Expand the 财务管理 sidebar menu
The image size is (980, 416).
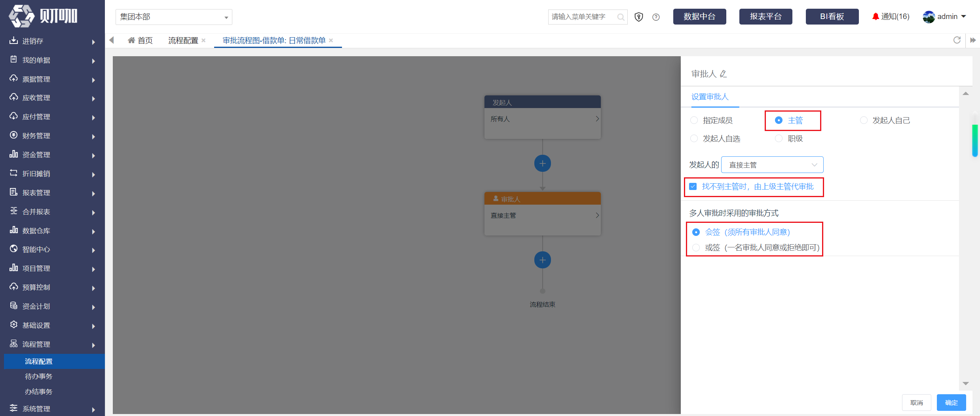coord(52,136)
